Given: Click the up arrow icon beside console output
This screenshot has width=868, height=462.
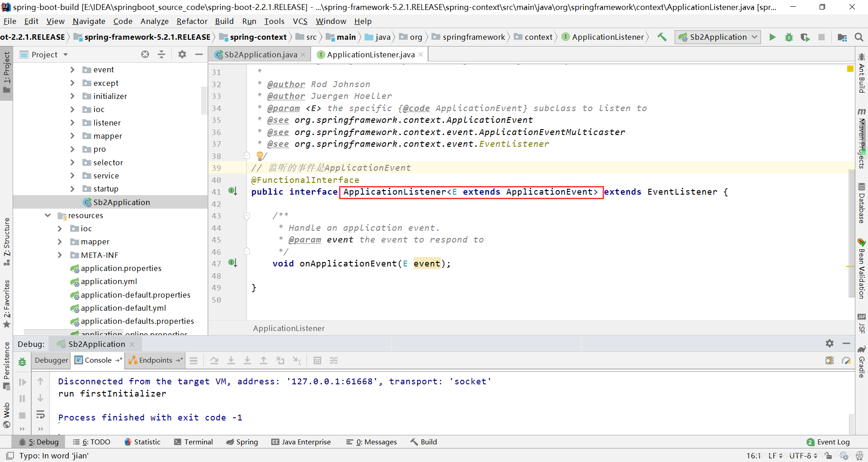Looking at the screenshot, I should [x=40, y=382].
